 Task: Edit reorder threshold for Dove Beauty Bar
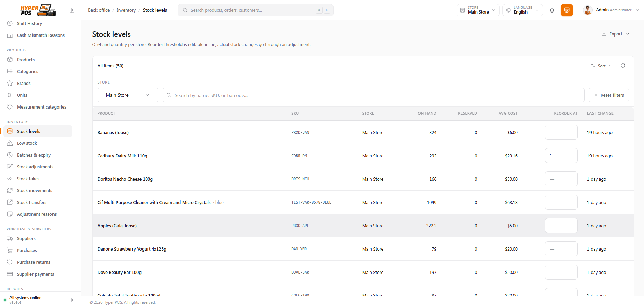[x=561, y=272]
